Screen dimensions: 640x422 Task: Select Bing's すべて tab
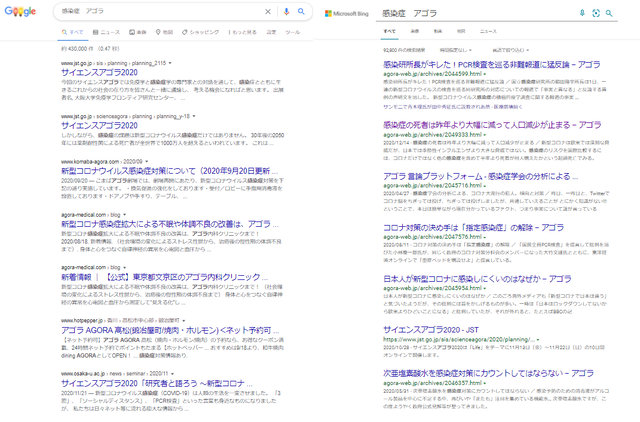click(389, 31)
